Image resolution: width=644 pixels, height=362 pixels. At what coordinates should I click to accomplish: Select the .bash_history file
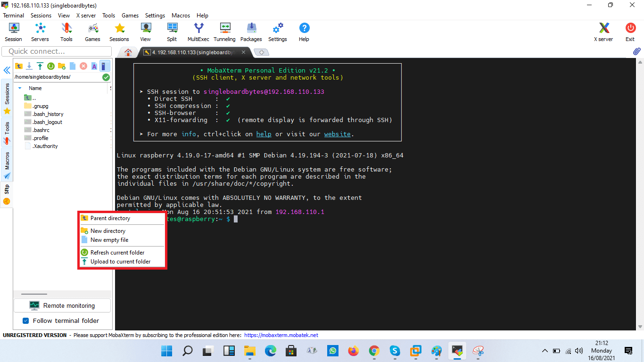pos(44,114)
